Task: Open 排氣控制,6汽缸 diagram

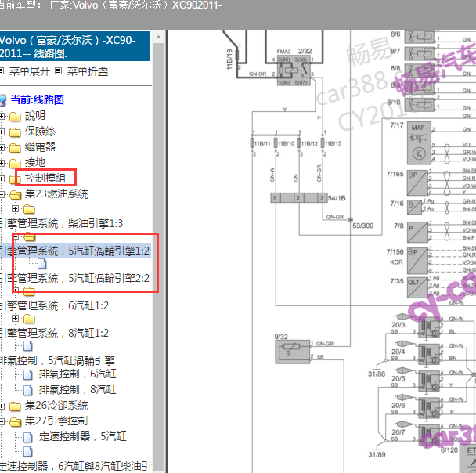Action: (x=78, y=374)
